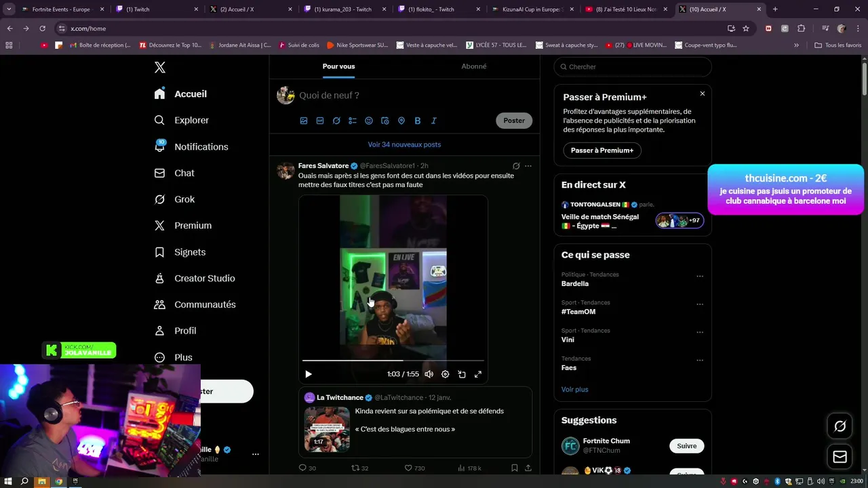Open the emoji picker in composer

(x=369, y=121)
